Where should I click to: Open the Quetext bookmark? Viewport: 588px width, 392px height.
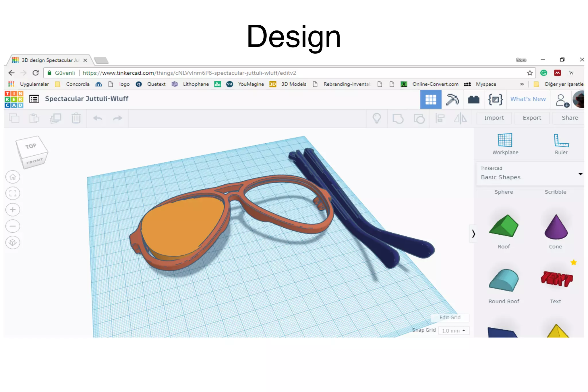tap(151, 84)
